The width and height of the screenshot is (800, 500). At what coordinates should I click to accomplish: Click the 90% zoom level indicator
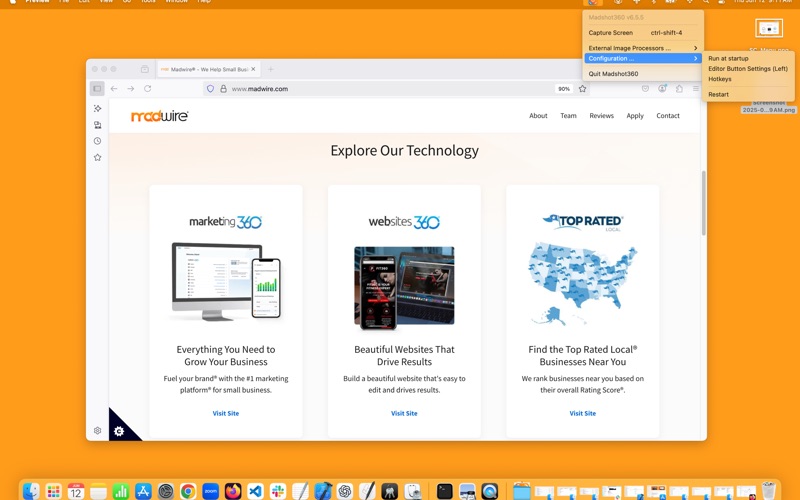(564, 89)
